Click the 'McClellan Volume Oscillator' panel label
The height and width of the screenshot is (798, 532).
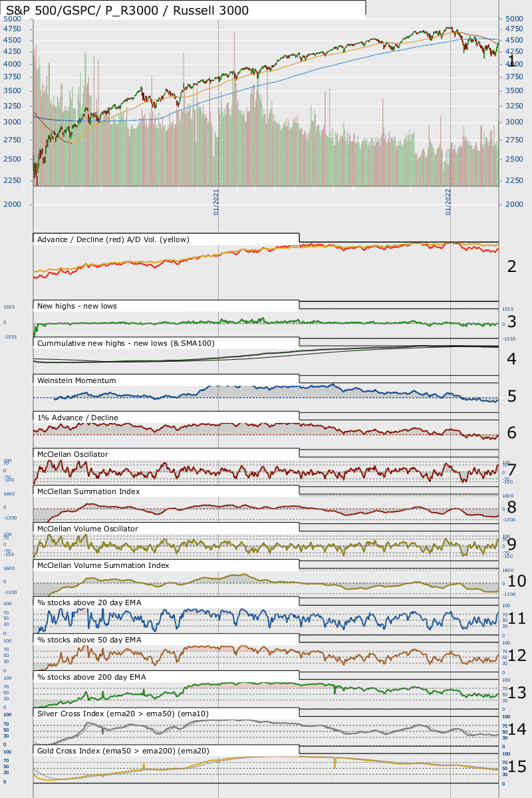coord(88,529)
